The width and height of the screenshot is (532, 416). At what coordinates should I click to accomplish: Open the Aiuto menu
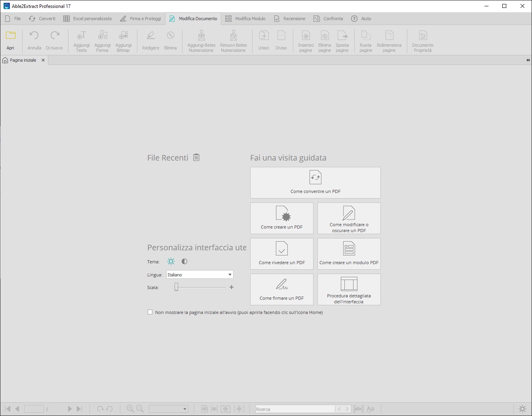[x=361, y=19]
